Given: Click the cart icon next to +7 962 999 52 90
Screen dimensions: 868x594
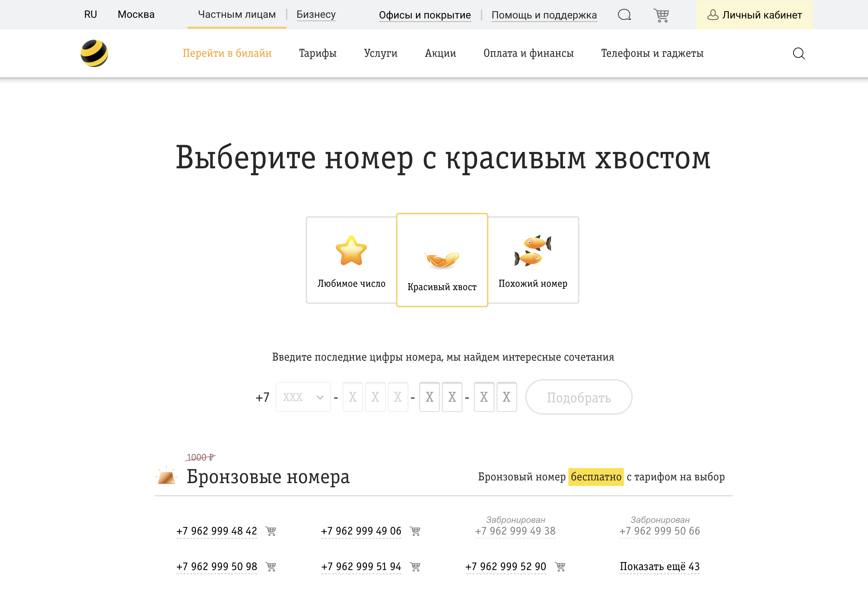Looking at the screenshot, I should 560,566.
